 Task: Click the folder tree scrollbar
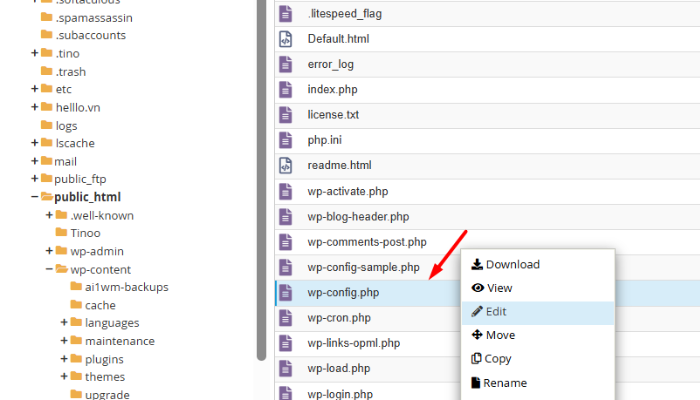point(261,179)
